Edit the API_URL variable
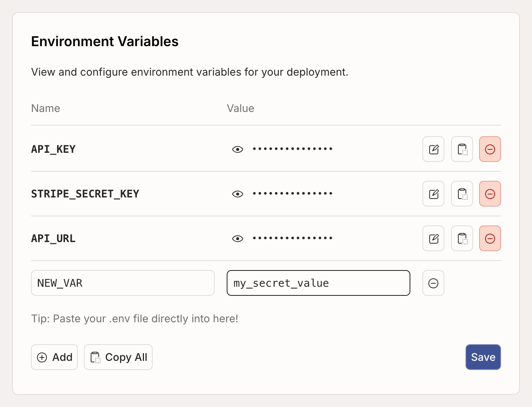The image size is (532, 407). [433, 238]
